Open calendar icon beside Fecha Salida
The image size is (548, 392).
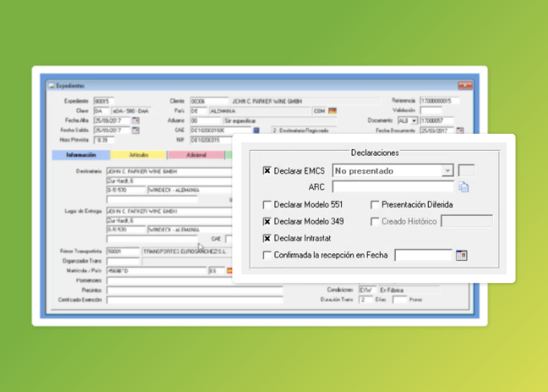(135, 130)
